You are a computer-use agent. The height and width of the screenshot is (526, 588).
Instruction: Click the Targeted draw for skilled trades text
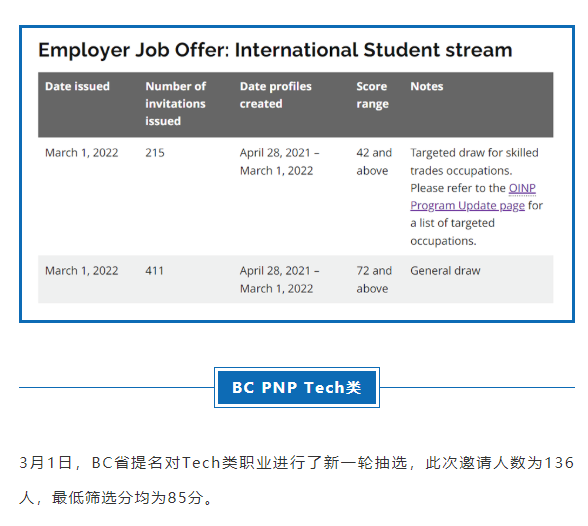click(x=474, y=162)
